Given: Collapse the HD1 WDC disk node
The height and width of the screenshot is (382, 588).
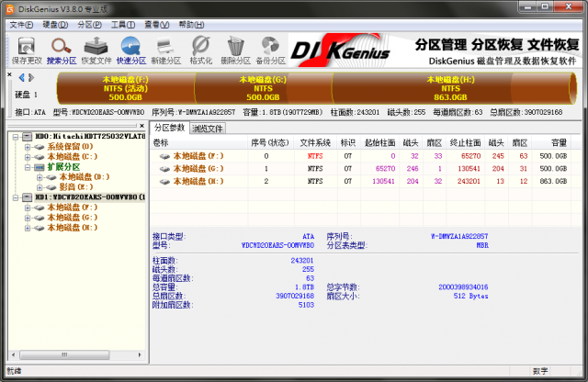Looking at the screenshot, I should tap(16, 197).
